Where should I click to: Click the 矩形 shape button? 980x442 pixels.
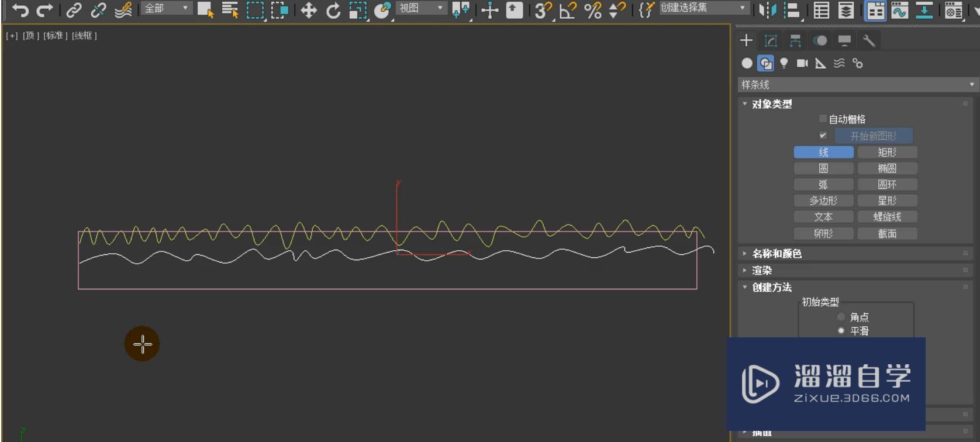coord(887,152)
